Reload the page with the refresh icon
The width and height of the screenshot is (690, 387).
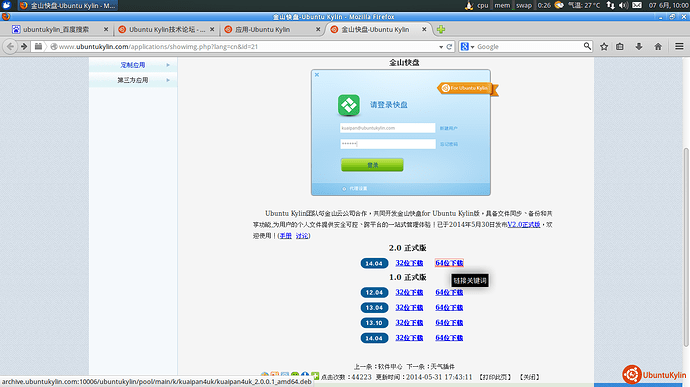point(449,47)
